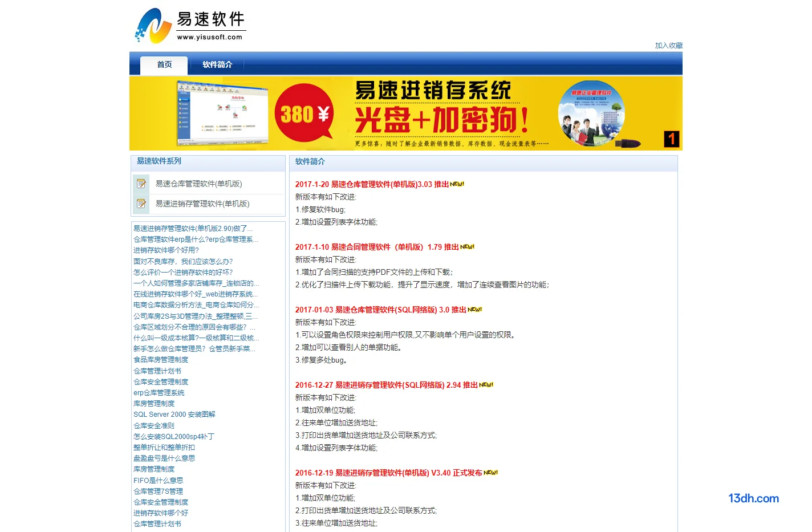This screenshot has height=532, width=812.
Task: Open first 仓库安全管理制度 link above erp仓库管理系统
Action: (x=161, y=382)
